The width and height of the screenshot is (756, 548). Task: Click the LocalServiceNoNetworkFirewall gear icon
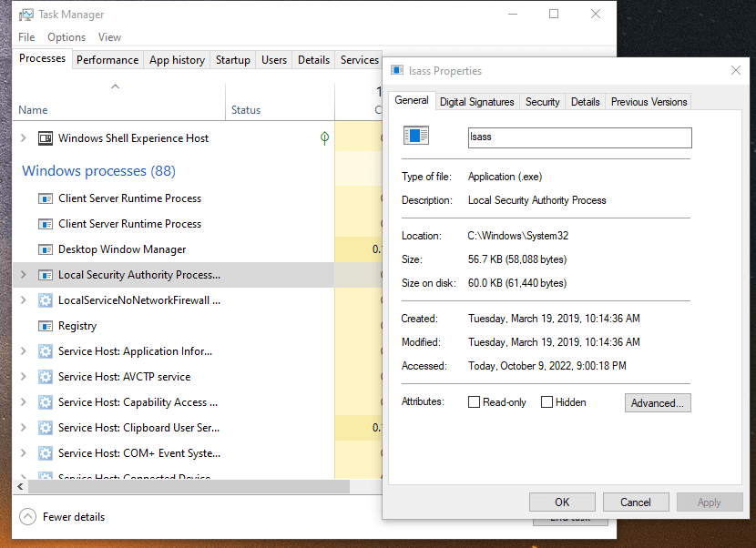pyautogui.click(x=46, y=300)
